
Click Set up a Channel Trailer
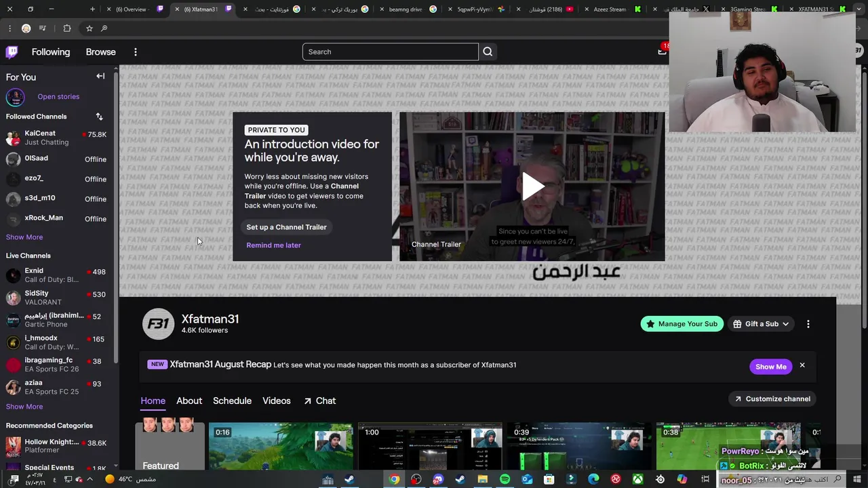pyautogui.click(x=286, y=227)
